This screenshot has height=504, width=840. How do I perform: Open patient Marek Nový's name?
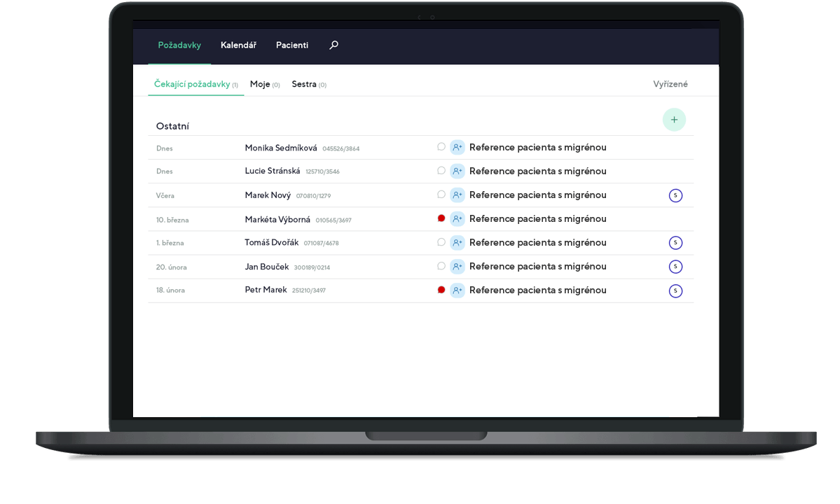(x=268, y=195)
